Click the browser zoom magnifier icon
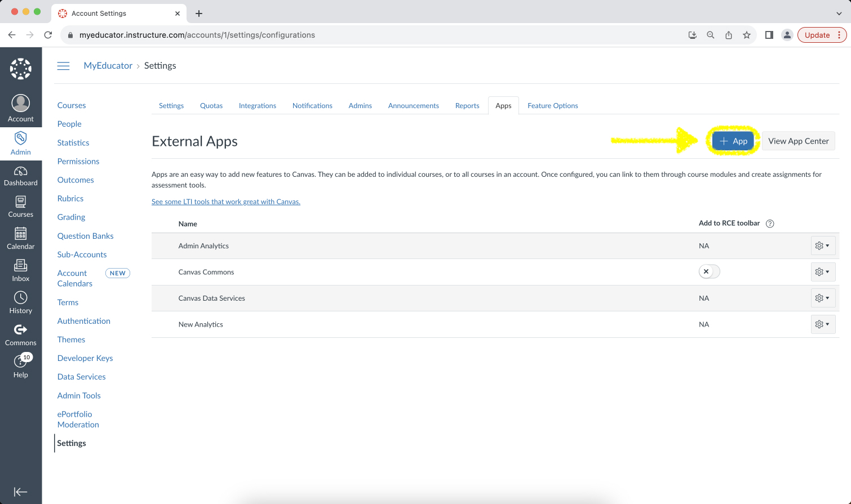Viewport: 851px width, 504px height. pyautogui.click(x=711, y=35)
